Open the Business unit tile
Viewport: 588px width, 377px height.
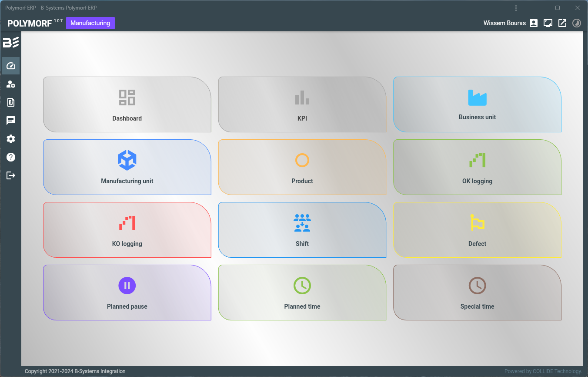[x=477, y=104]
